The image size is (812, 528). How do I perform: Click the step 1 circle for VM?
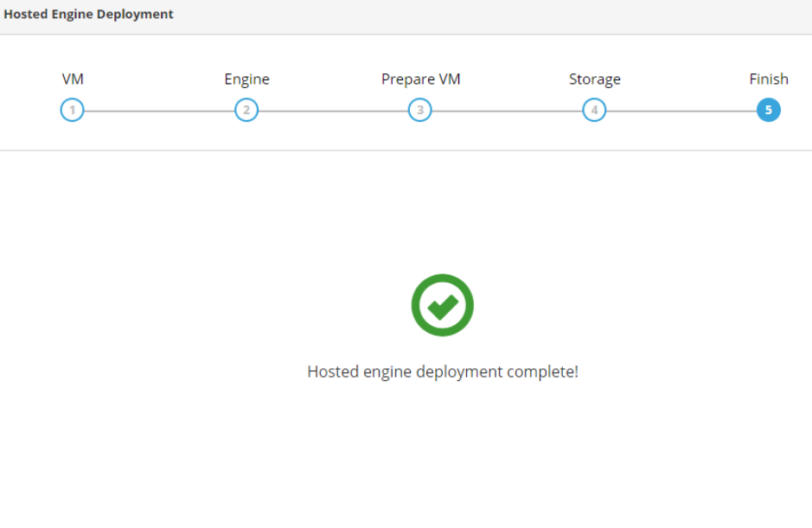pos(73,111)
